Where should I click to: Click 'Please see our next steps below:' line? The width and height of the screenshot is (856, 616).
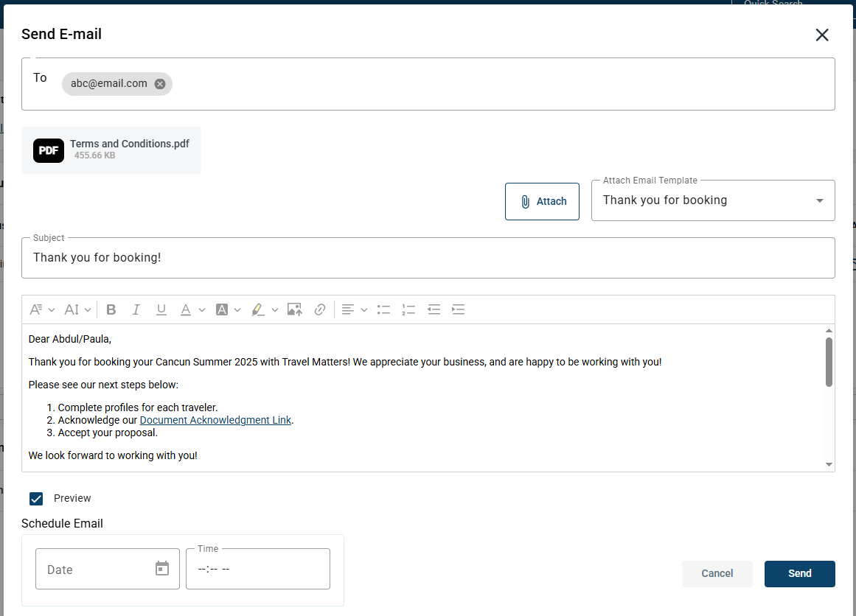point(103,385)
